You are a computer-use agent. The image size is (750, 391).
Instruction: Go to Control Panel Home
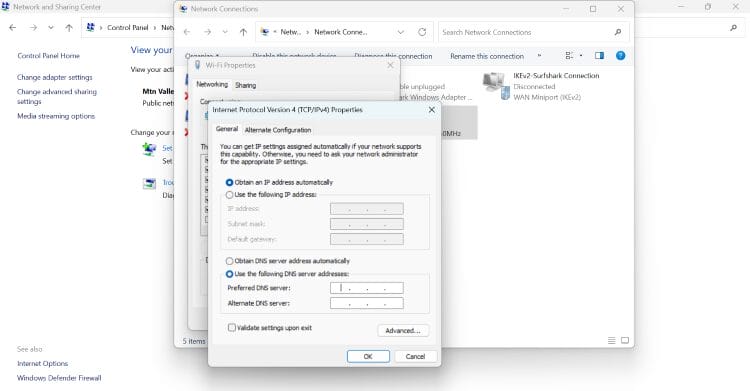48,56
